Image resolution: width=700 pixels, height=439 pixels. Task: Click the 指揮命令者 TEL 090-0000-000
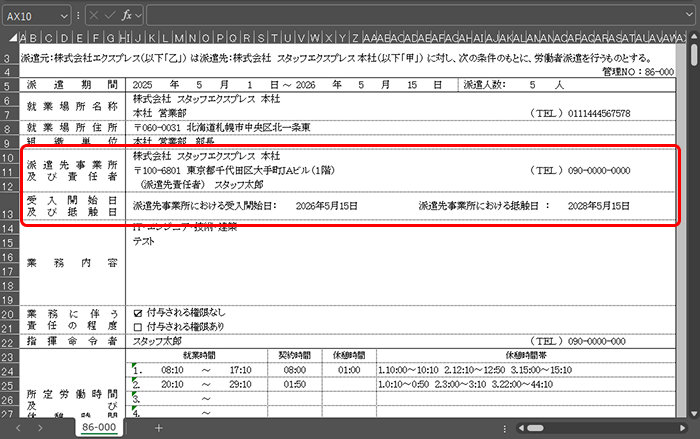(596, 341)
